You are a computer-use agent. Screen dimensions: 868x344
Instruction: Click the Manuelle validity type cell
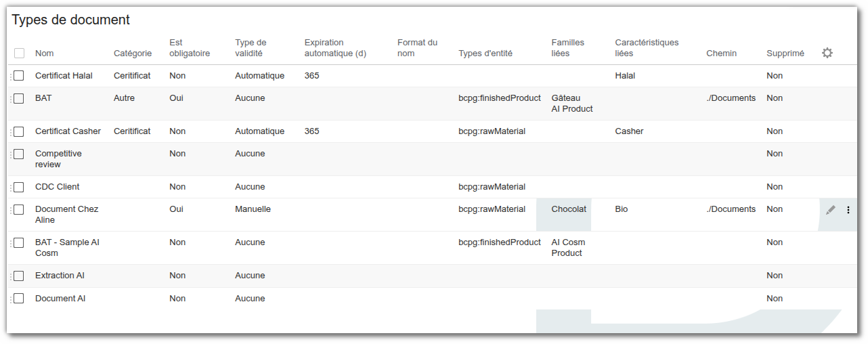[253, 209]
